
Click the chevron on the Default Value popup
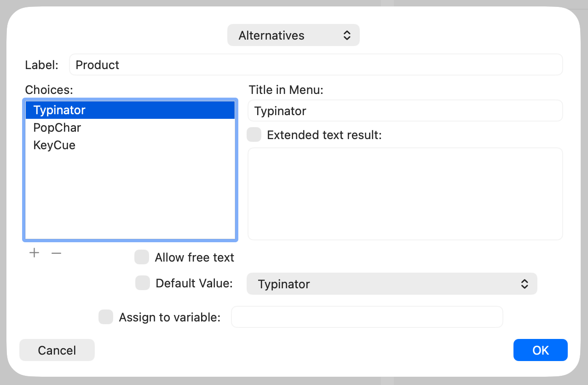524,284
